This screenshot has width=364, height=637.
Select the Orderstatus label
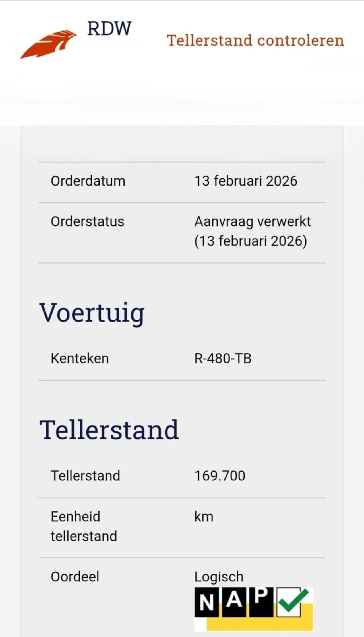click(x=87, y=221)
